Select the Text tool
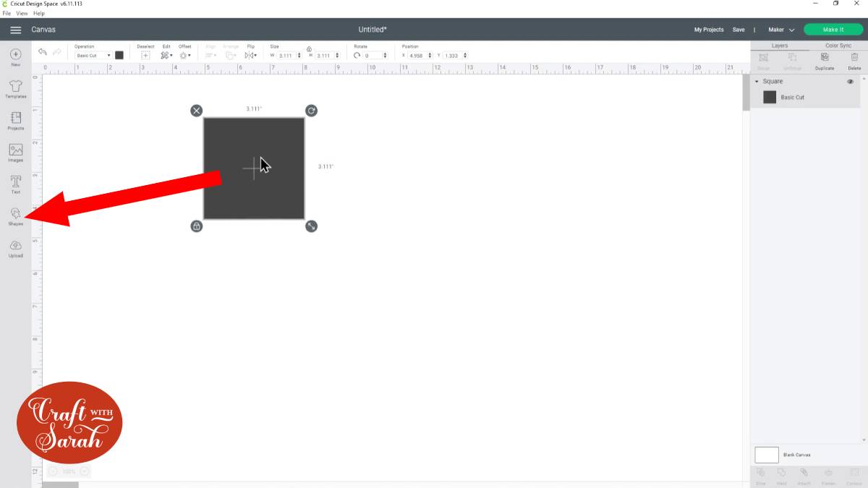 [15, 184]
